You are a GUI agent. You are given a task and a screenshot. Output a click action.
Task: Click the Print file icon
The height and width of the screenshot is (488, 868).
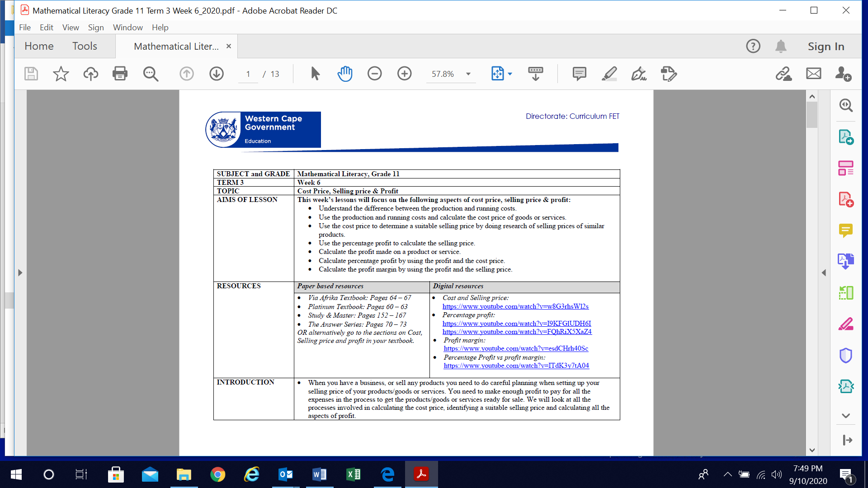coord(120,74)
